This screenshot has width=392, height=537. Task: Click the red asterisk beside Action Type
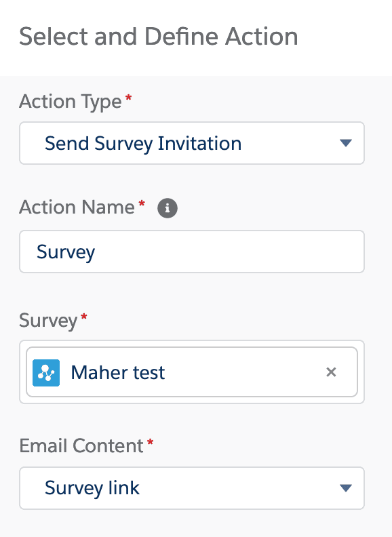[x=128, y=98]
